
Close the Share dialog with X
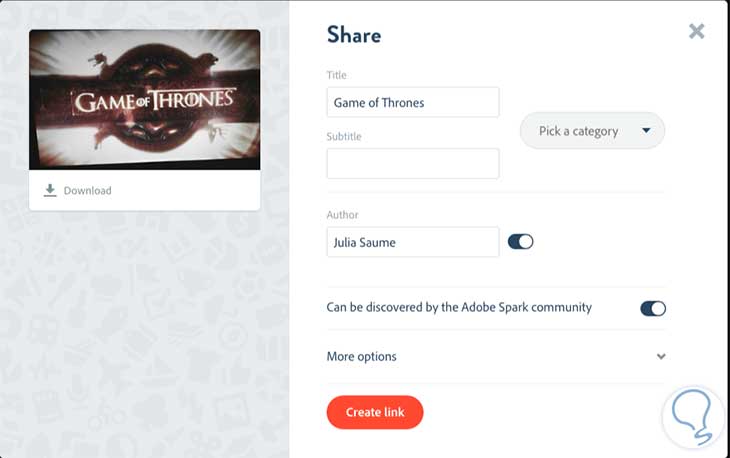coord(697,31)
